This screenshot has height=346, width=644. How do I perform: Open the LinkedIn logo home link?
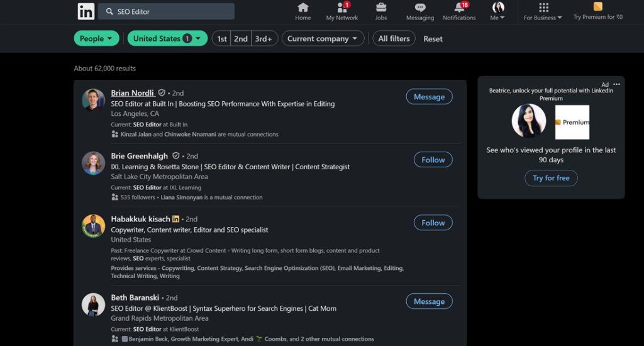(86, 11)
